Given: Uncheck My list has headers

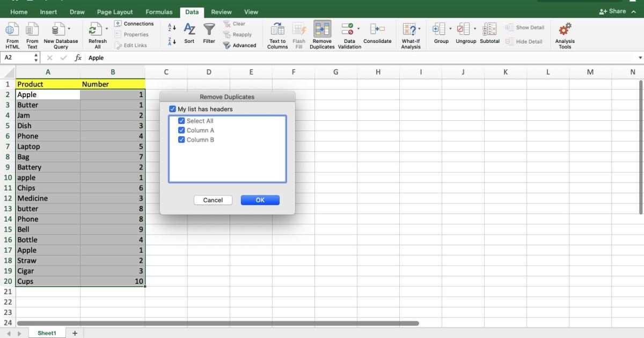Looking at the screenshot, I should coord(172,109).
